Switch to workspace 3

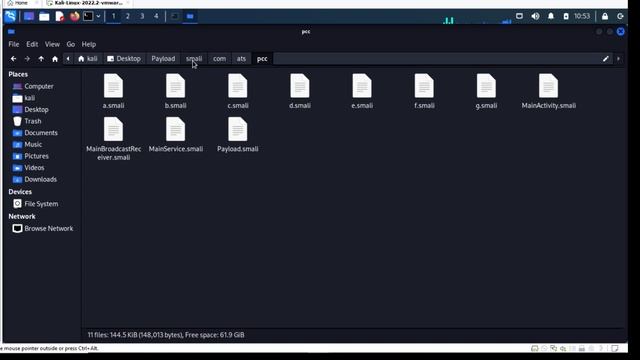142,16
